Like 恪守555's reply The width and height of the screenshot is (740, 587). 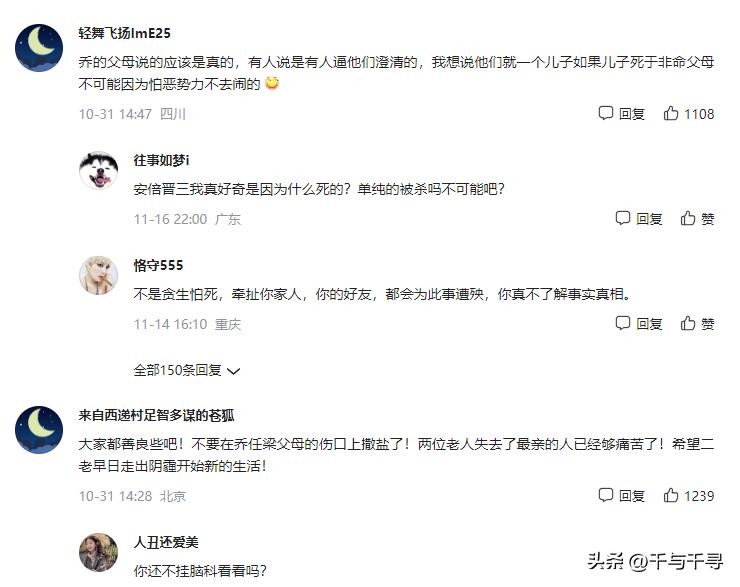click(697, 324)
